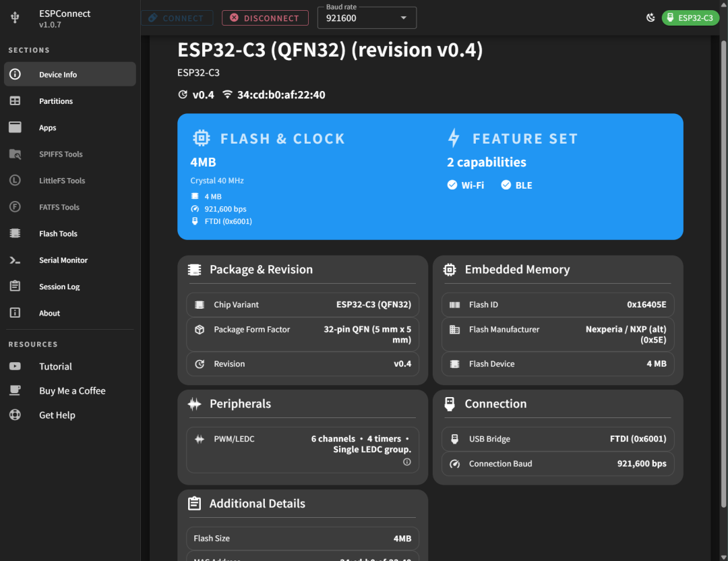Viewport: 728px width, 561px height.
Task: Click the ESP32-C3 status chip
Action: click(x=690, y=18)
